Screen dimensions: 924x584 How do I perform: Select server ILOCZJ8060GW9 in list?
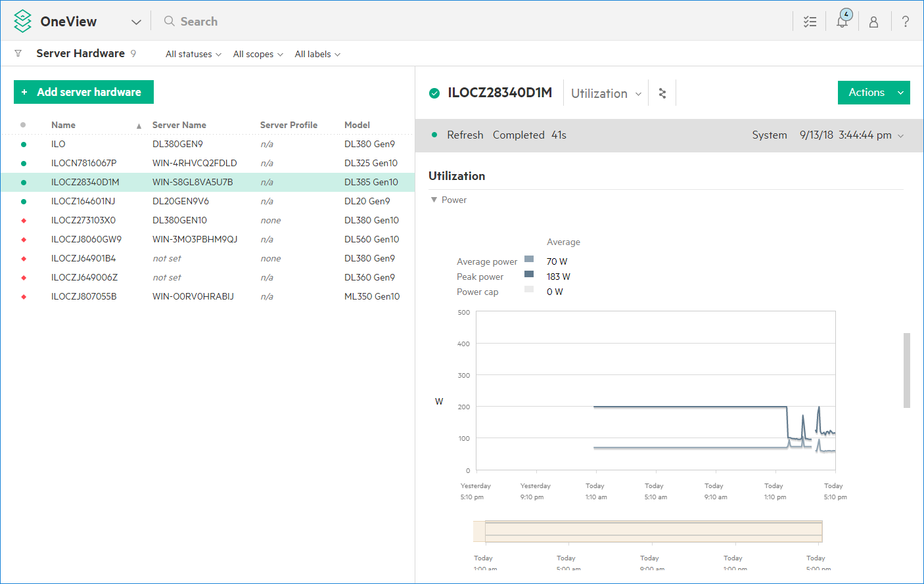coord(86,239)
